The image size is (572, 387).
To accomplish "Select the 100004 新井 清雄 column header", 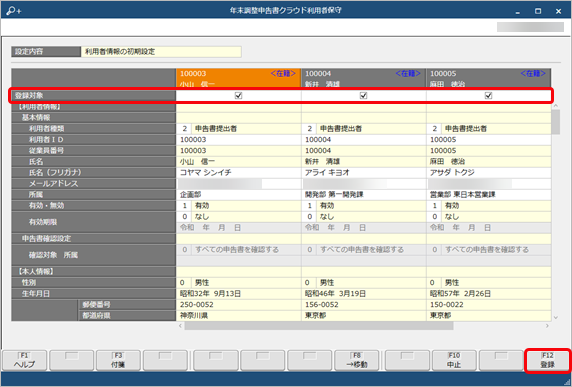I will click(x=364, y=78).
